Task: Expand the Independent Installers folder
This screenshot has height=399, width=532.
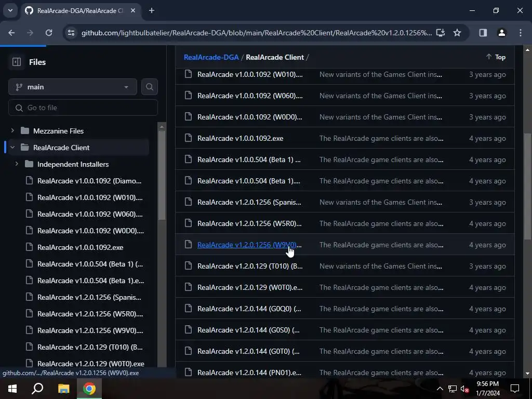Action: (17, 164)
